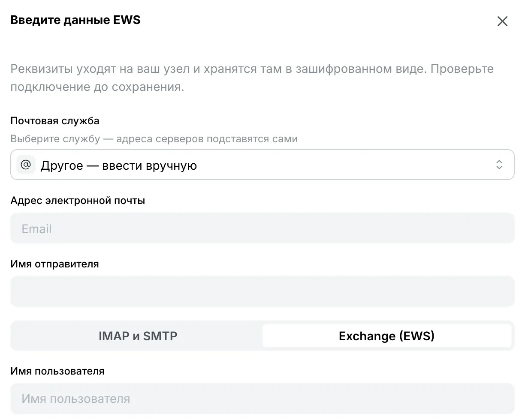The width and height of the screenshot is (525, 420).
Task: Click the 'Имя отправителя' empty input field
Action: point(262,292)
